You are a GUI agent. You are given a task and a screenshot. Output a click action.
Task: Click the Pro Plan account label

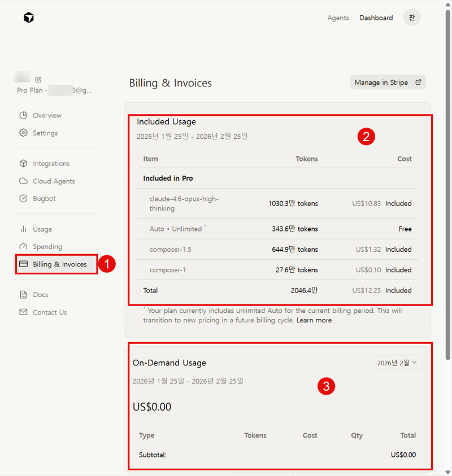coord(30,90)
